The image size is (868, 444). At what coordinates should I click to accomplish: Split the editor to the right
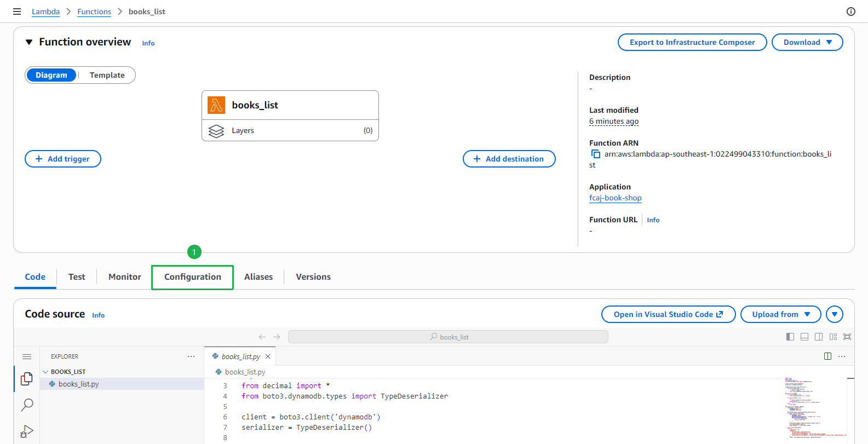pyautogui.click(x=827, y=356)
